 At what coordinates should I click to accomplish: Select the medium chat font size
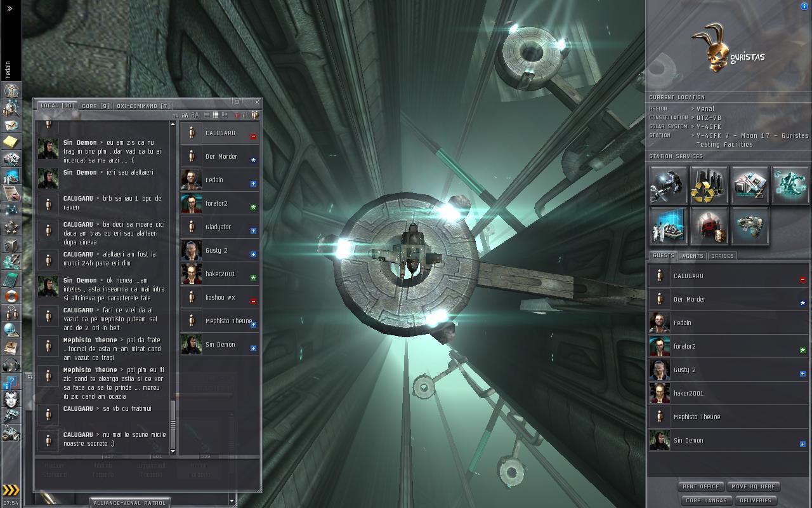coord(185,115)
